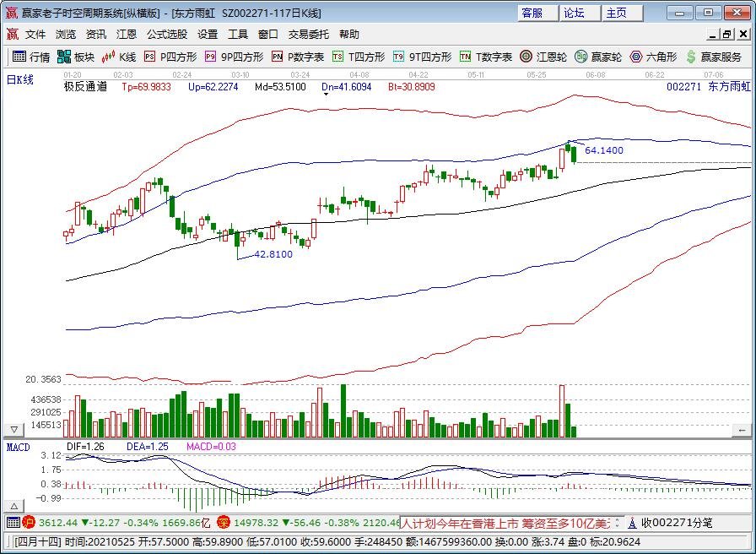This screenshot has height=554, width=756.
Task: Click the 14978.32 Shenzhen index value
Action: 256,523
